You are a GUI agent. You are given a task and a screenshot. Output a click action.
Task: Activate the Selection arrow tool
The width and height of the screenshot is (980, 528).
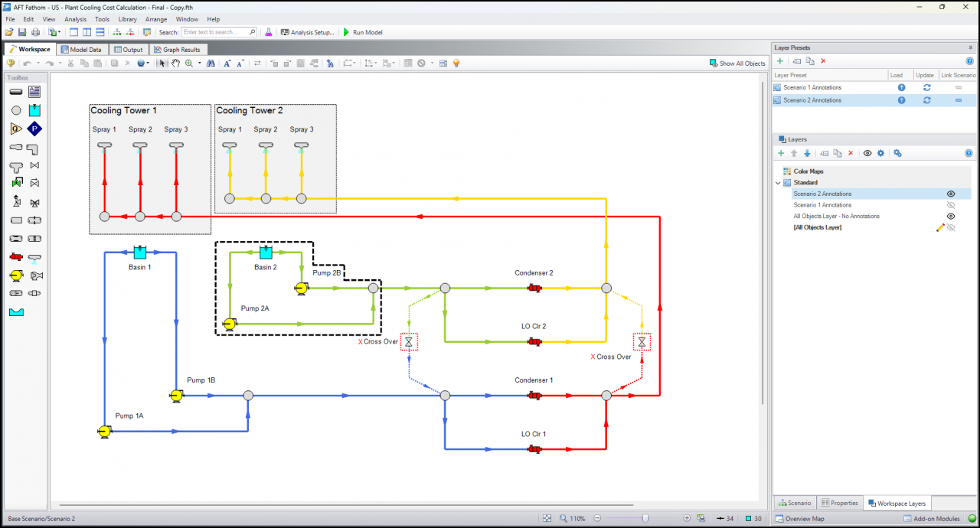coord(162,64)
